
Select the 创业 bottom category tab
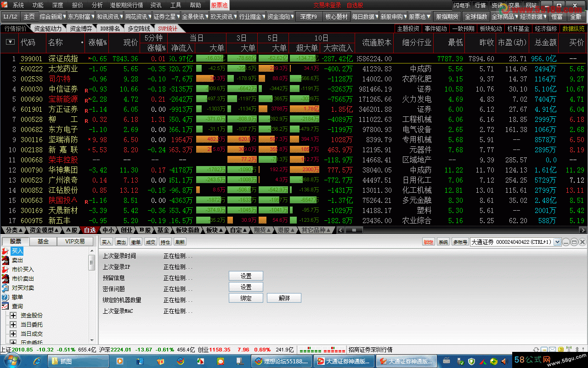tap(126, 230)
